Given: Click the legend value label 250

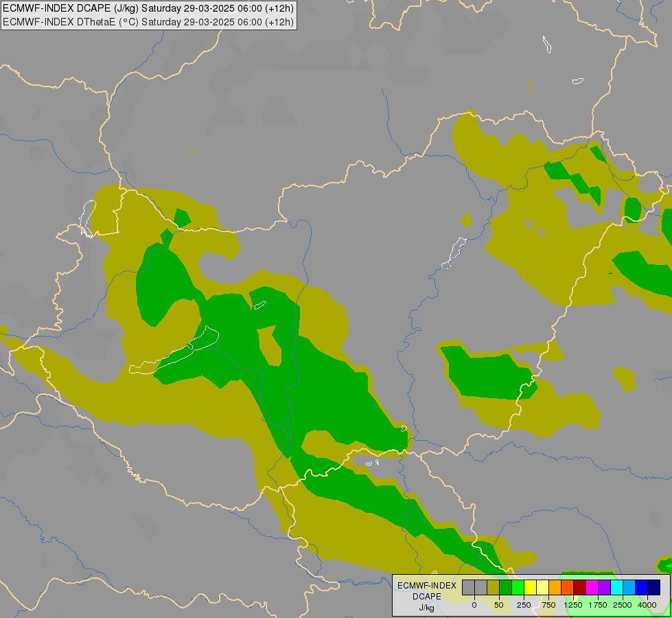Looking at the screenshot, I should (x=524, y=605).
